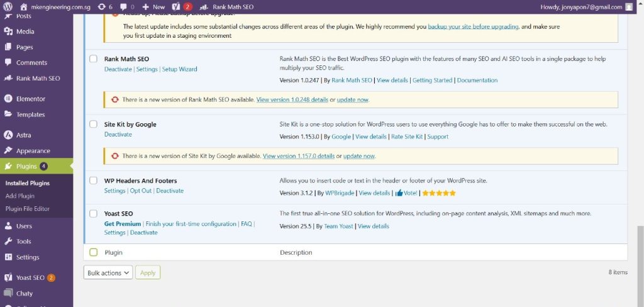644x307 pixels.
Task: Open the Bulk actions dropdown
Action: pyautogui.click(x=108, y=272)
